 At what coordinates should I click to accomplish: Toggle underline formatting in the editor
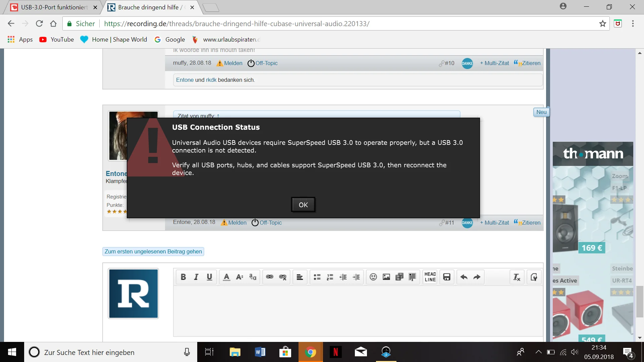click(209, 277)
